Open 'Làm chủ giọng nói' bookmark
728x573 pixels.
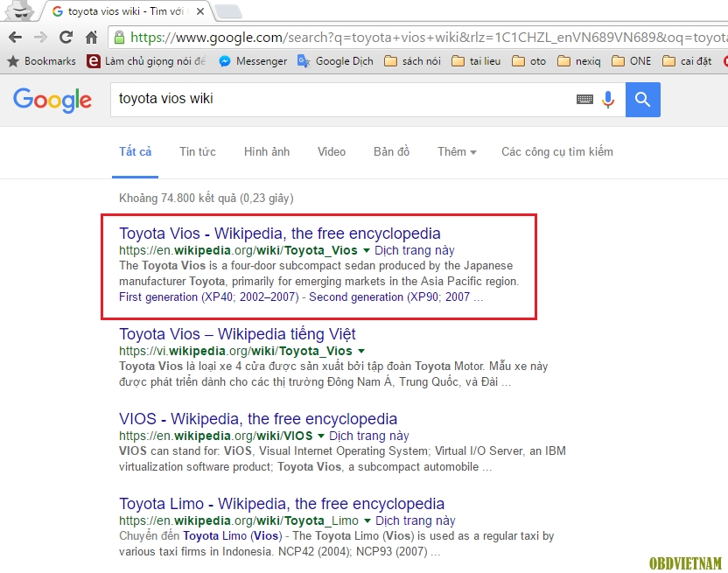click(x=146, y=61)
